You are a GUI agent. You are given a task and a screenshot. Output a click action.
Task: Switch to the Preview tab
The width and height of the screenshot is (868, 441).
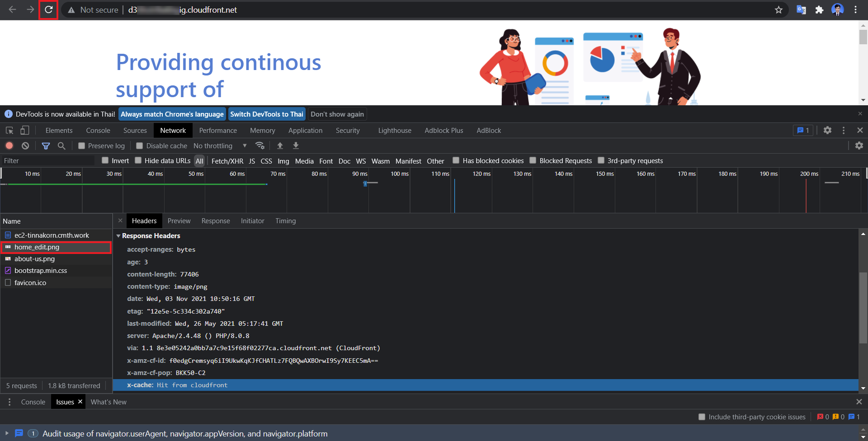(x=179, y=220)
